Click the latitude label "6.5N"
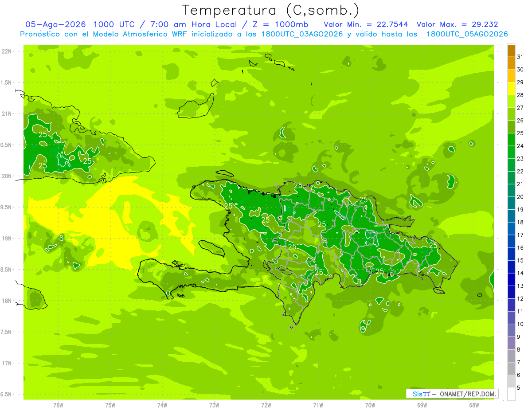The image size is (532, 411). click(7, 394)
